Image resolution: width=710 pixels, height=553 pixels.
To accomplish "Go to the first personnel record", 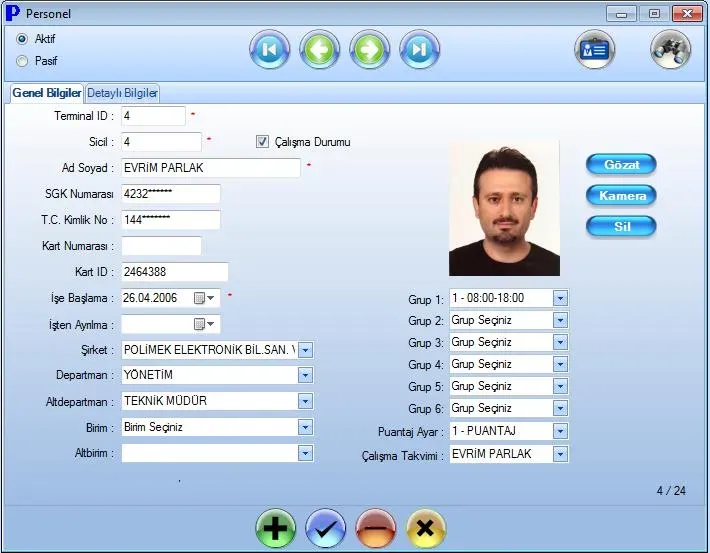I will click(269, 50).
